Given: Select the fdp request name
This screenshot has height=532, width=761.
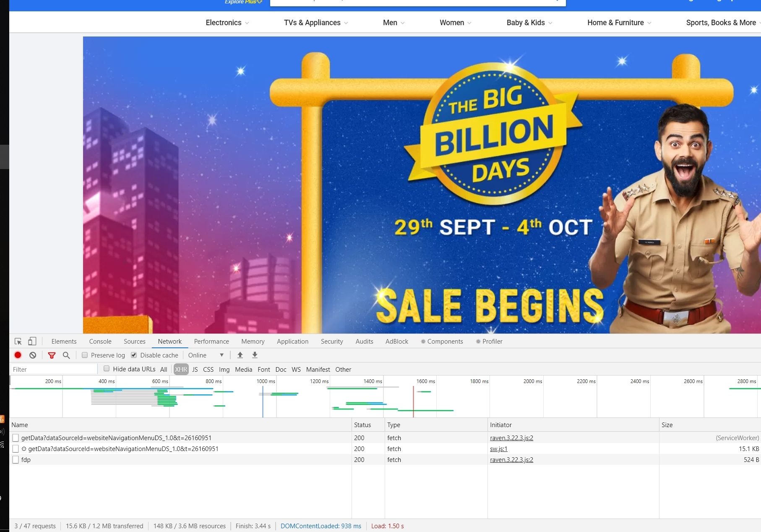Looking at the screenshot, I should pyautogui.click(x=26, y=460).
